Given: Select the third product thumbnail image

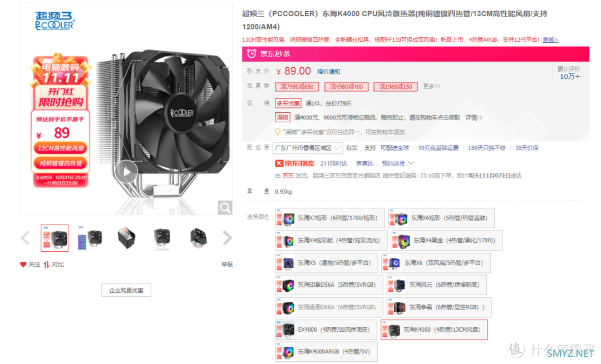Looking at the screenshot, I should pos(126,238).
